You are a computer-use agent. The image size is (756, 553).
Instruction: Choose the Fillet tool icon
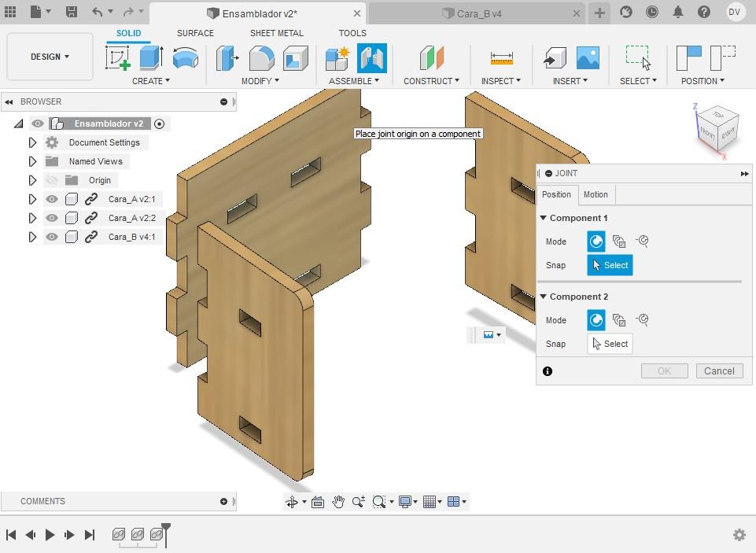click(261, 58)
